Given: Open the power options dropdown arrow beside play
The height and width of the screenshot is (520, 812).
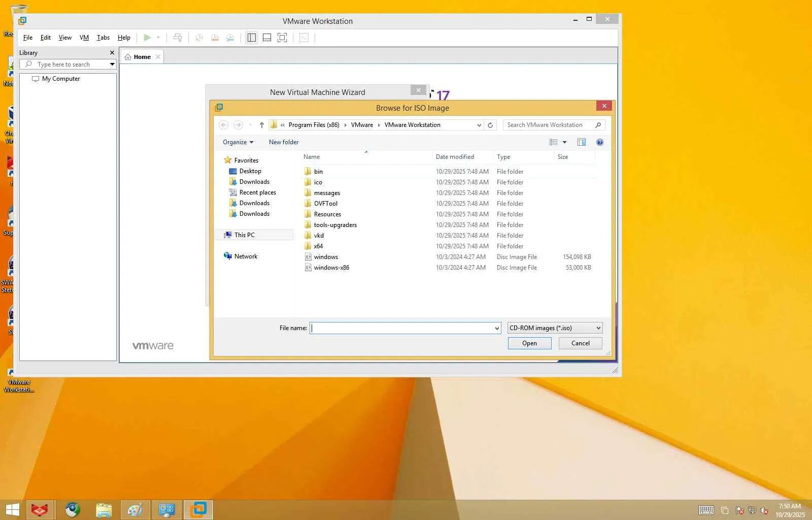Looking at the screenshot, I should click(x=158, y=38).
